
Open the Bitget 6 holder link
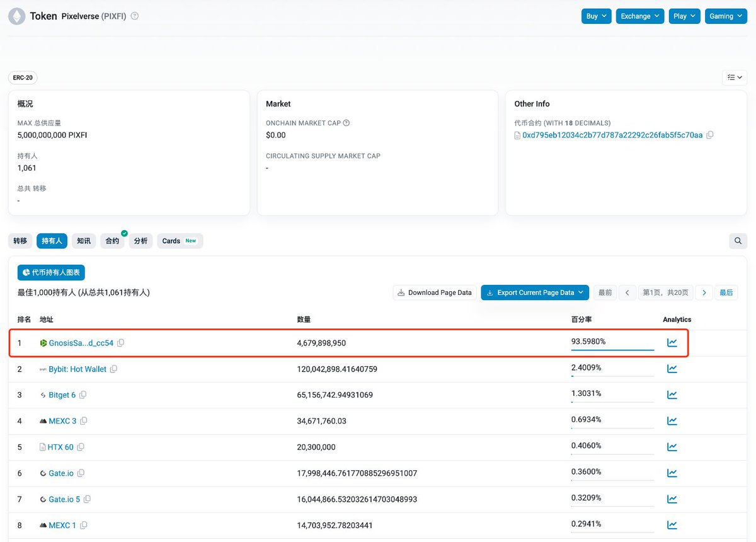62,395
